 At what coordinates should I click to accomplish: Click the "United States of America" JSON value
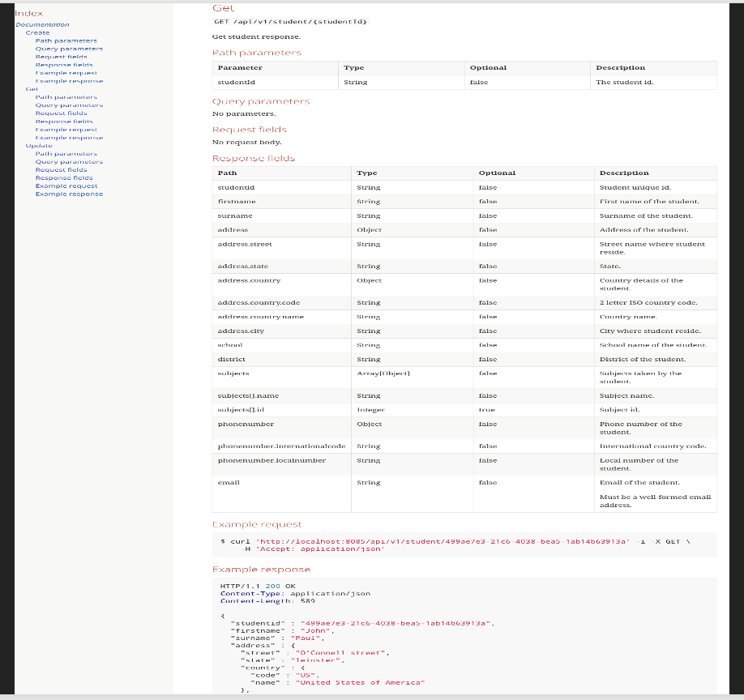[360, 682]
